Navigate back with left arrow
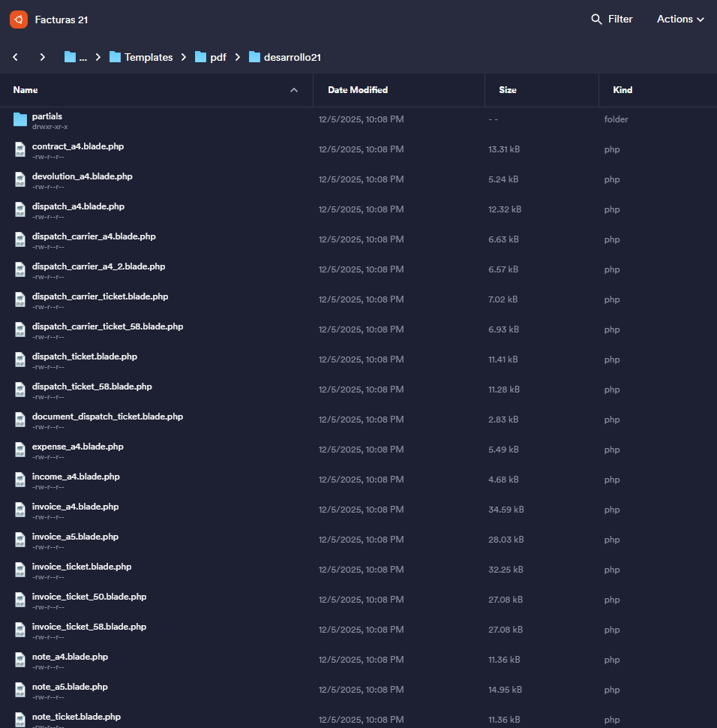The image size is (717, 728). pos(16,57)
